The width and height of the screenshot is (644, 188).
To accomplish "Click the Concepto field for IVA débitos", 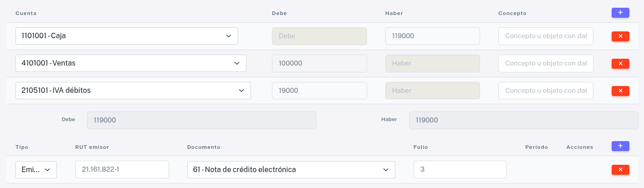I will click(546, 91).
